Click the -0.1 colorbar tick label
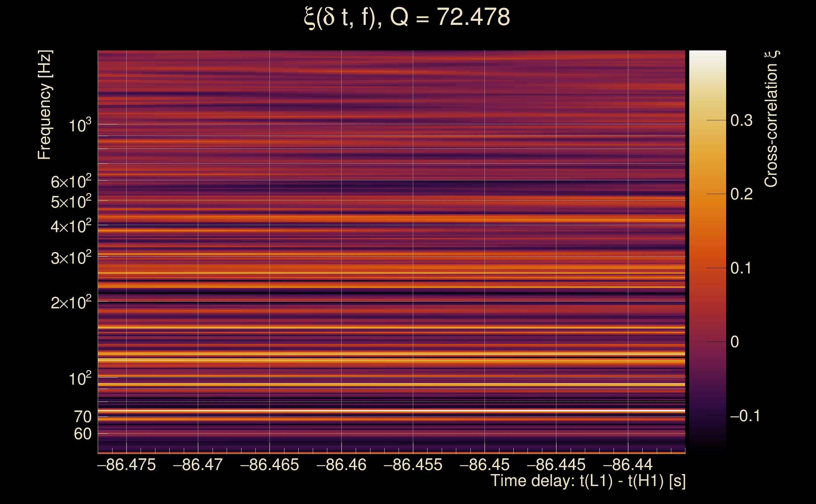 pos(745,416)
